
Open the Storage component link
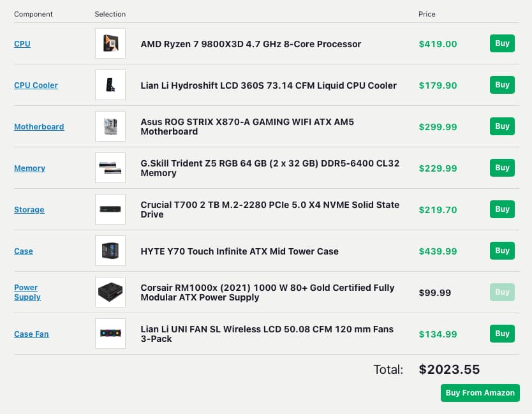click(29, 209)
